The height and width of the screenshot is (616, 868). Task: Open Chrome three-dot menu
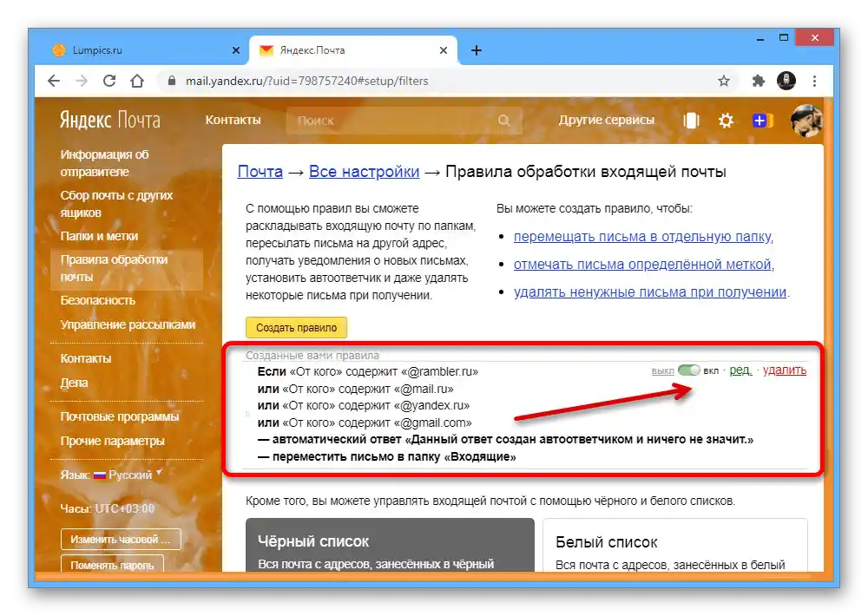click(814, 81)
